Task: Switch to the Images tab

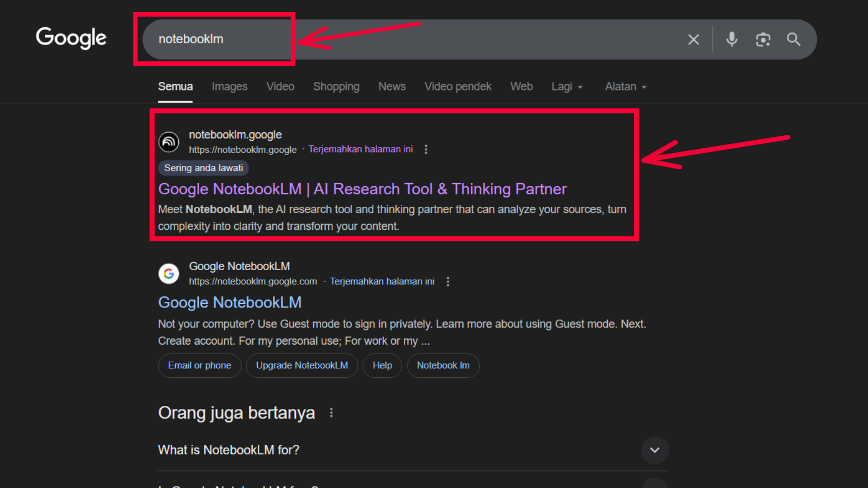Action: pos(230,87)
